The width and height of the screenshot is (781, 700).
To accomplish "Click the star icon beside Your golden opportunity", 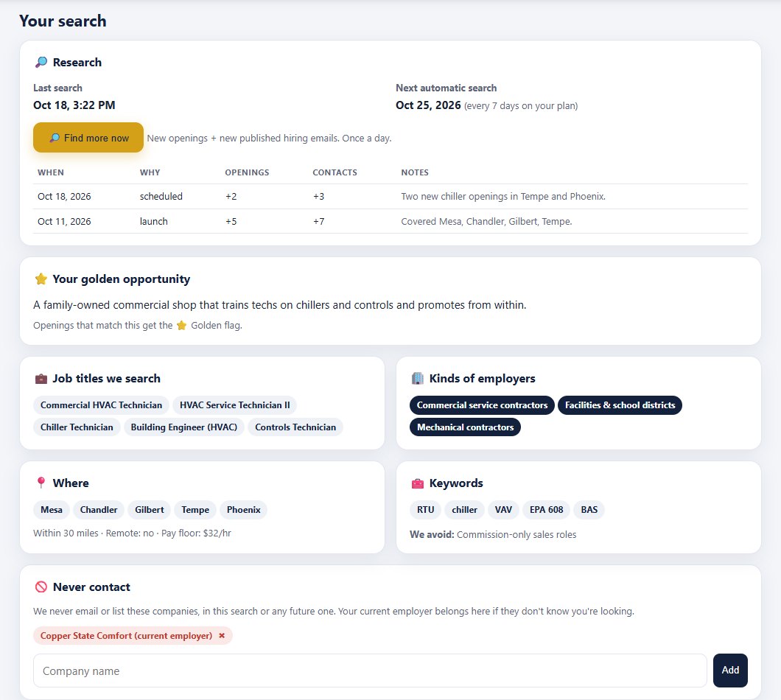I will [x=41, y=279].
